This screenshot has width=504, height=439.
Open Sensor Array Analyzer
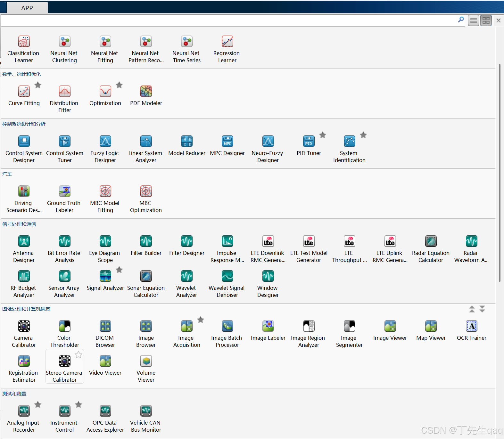point(64,284)
